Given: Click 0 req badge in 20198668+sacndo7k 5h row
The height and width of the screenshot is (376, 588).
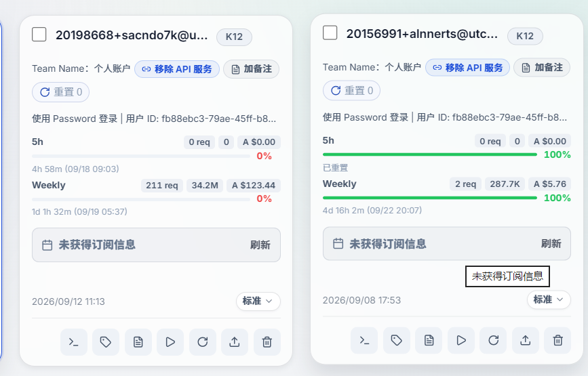Looking at the screenshot, I should [199, 142].
